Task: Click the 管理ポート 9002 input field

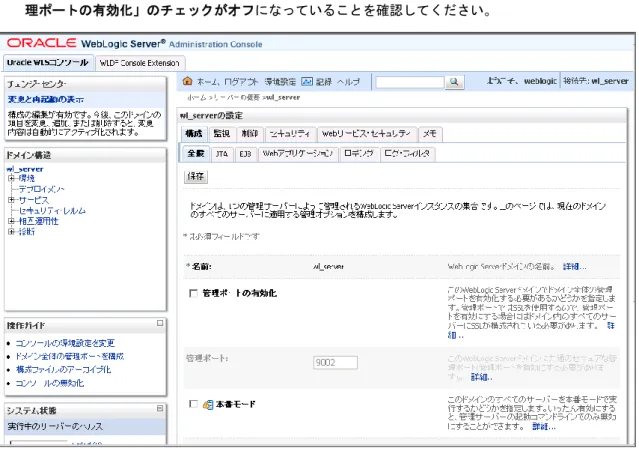Action: click(x=335, y=363)
